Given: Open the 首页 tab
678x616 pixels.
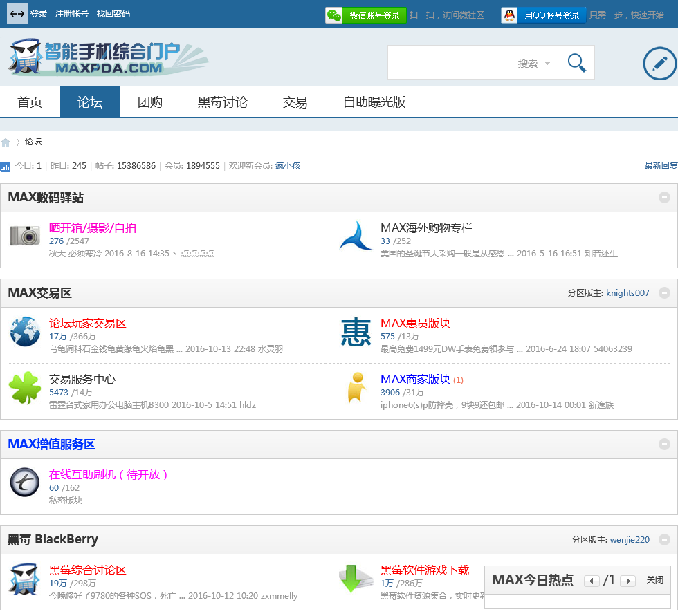Looking at the screenshot, I should [x=30, y=102].
